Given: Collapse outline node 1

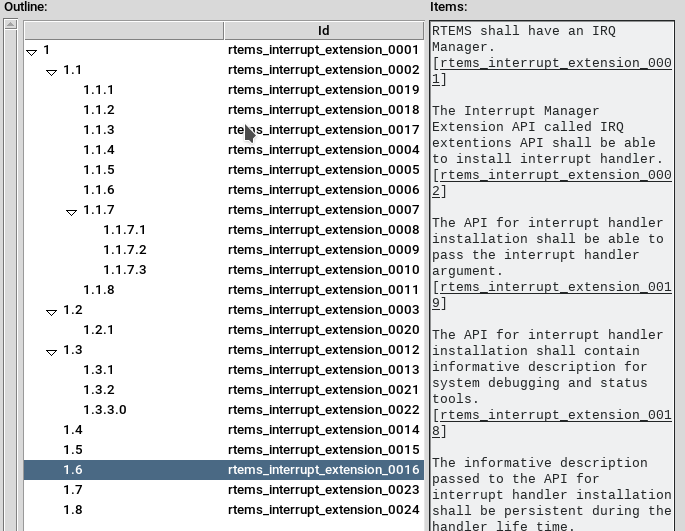Looking at the screenshot, I should [31, 52].
